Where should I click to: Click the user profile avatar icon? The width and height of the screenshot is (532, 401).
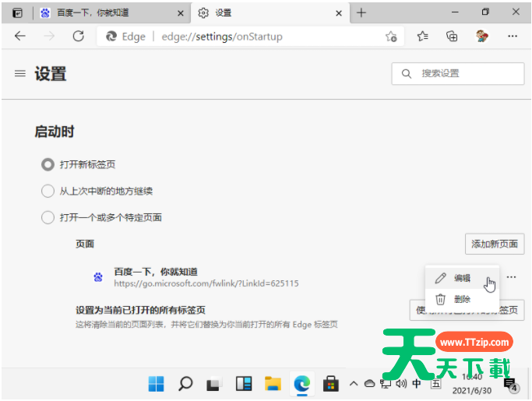tap(482, 37)
